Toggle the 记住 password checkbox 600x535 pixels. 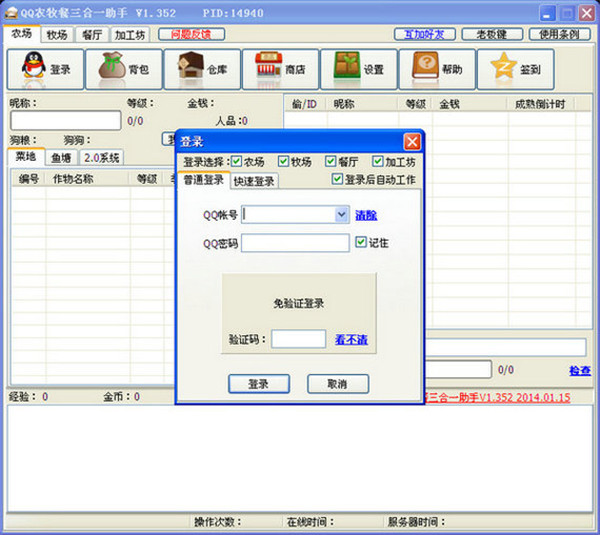(x=362, y=242)
